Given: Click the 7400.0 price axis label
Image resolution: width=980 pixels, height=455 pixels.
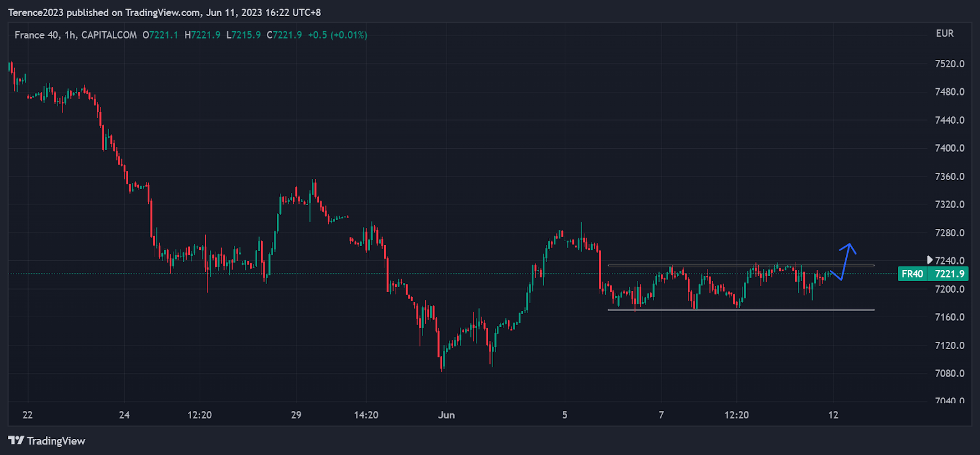Looking at the screenshot, I should click(949, 148).
